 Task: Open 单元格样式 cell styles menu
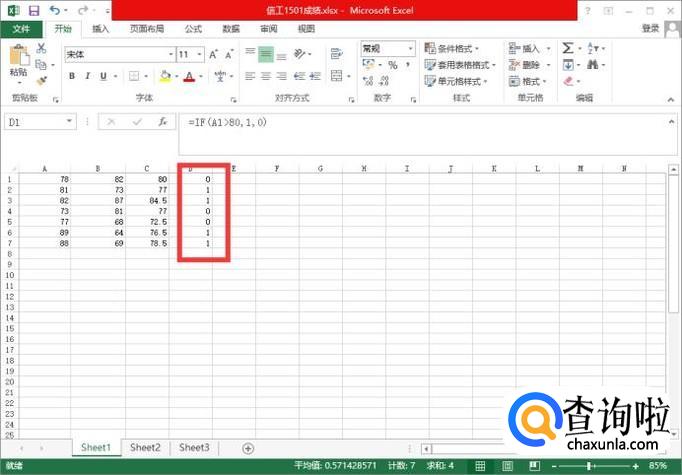(455, 81)
